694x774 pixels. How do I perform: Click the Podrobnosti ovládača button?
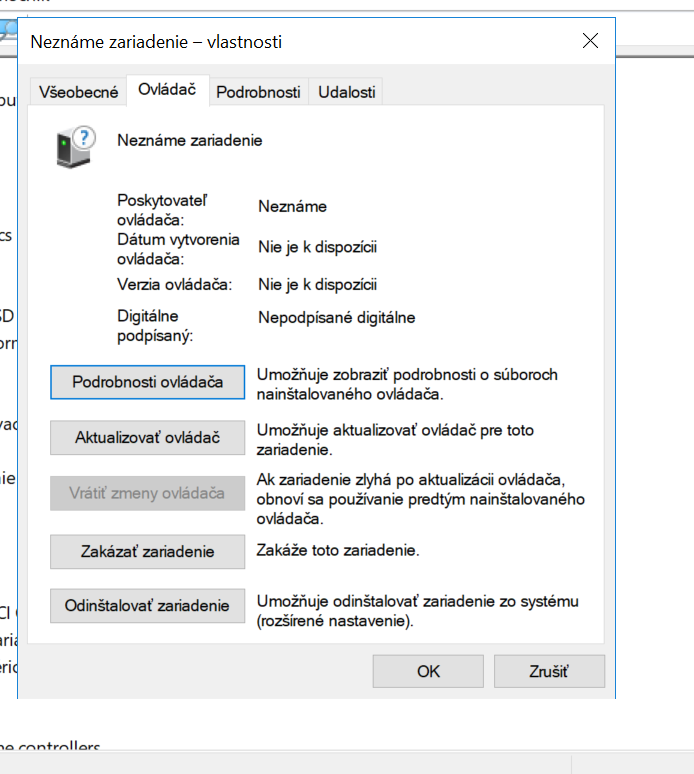click(147, 382)
